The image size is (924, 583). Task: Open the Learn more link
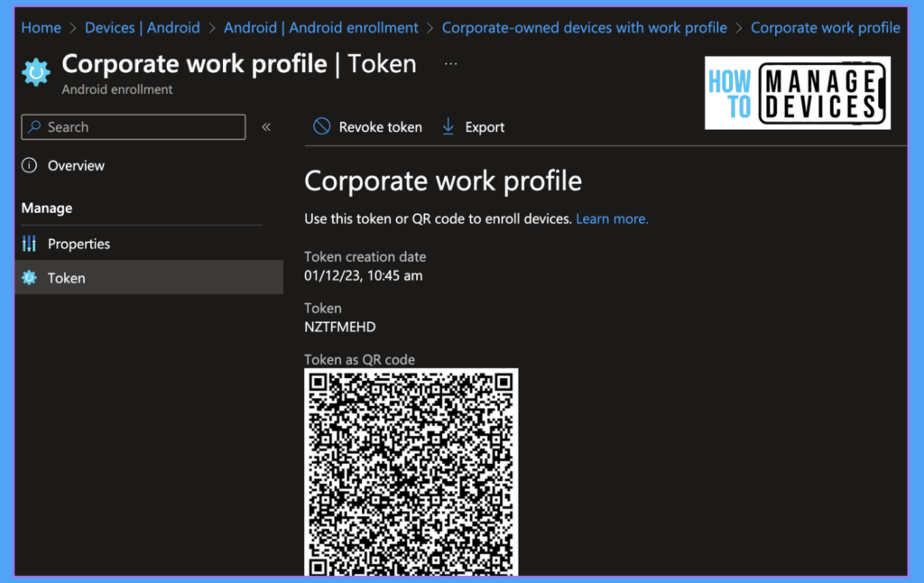coord(612,218)
